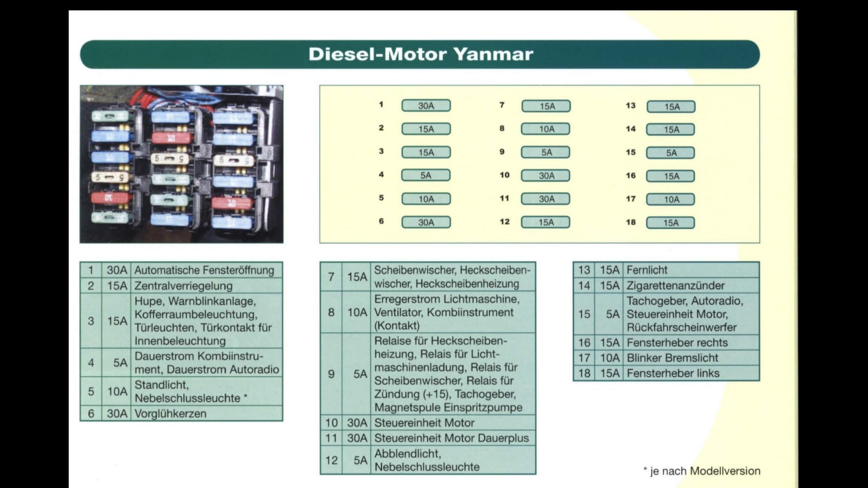Image resolution: width=868 pixels, height=488 pixels.
Task: Click the "Relaise für Heckscheibenheizung" description cell
Action: click(x=453, y=374)
